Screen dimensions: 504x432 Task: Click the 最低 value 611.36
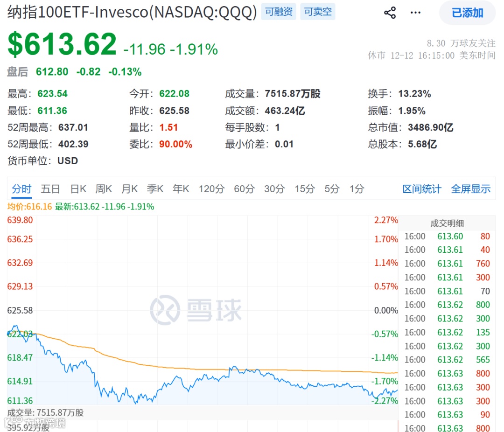pos(52,111)
